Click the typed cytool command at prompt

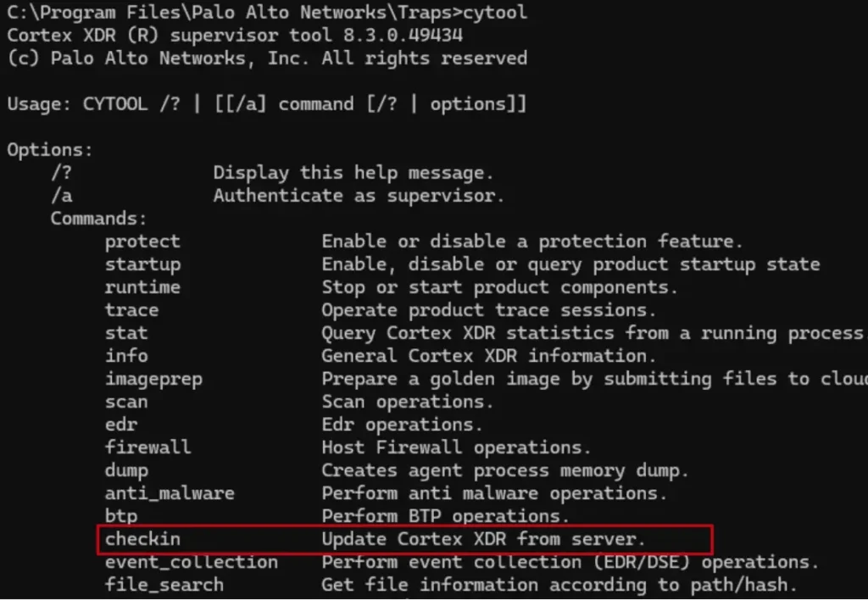tap(496, 13)
